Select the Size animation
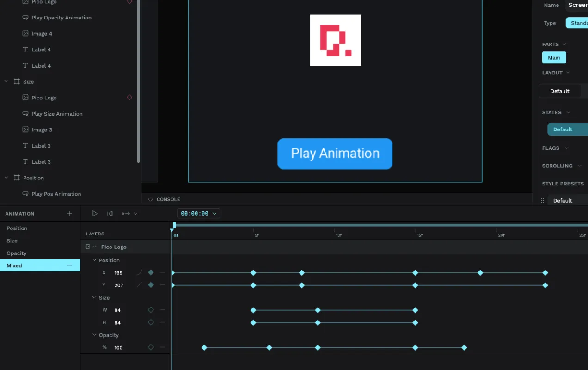Image resolution: width=588 pixels, height=370 pixels. point(12,241)
